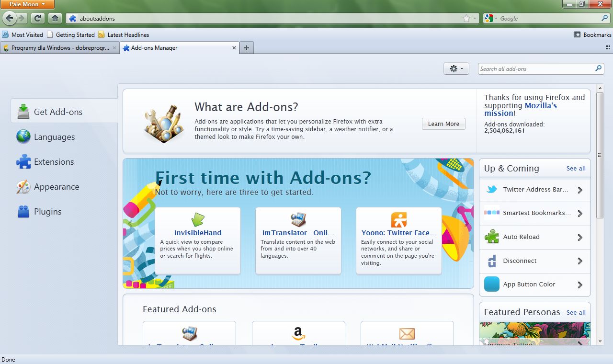Click the Yoono orange icon
Screen dimensions: 613x364
pos(399,220)
